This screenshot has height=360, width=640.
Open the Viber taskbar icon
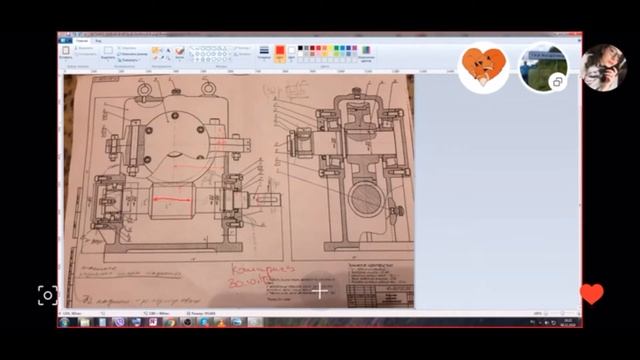click(119, 322)
